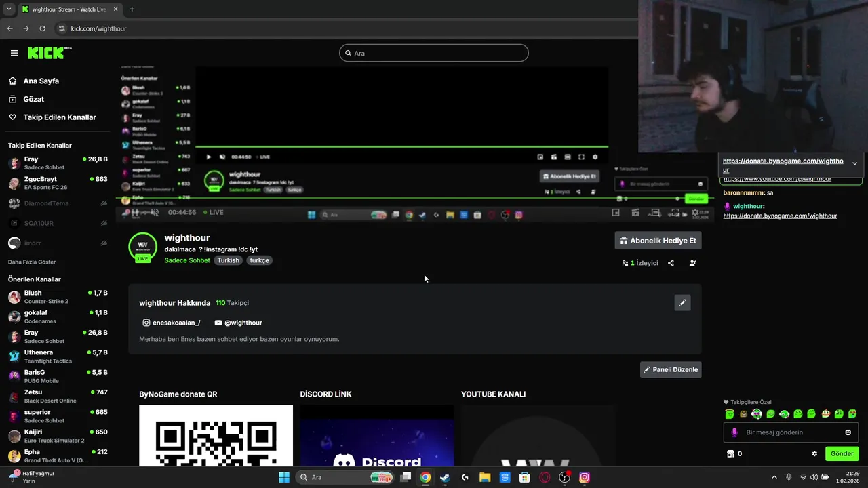Viewport: 868px width, 488px height.
Task: Click the chat message input field
Action: [791, 432]
